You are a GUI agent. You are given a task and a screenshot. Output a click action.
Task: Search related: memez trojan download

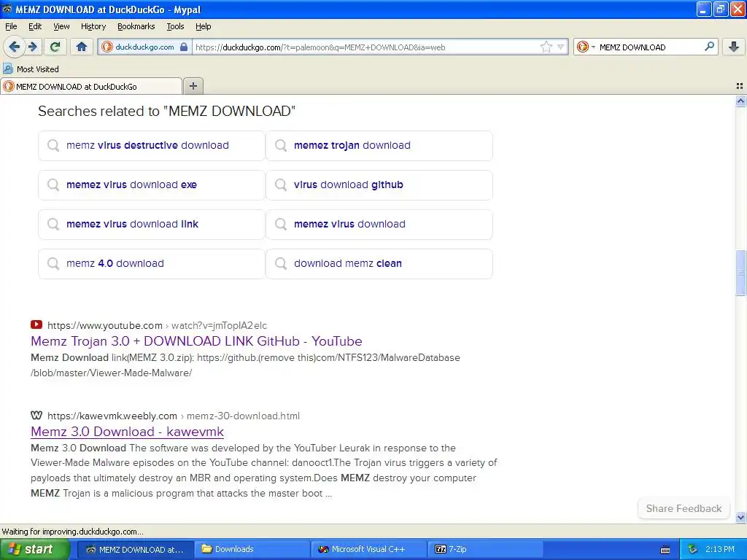[x=379, y=146]
